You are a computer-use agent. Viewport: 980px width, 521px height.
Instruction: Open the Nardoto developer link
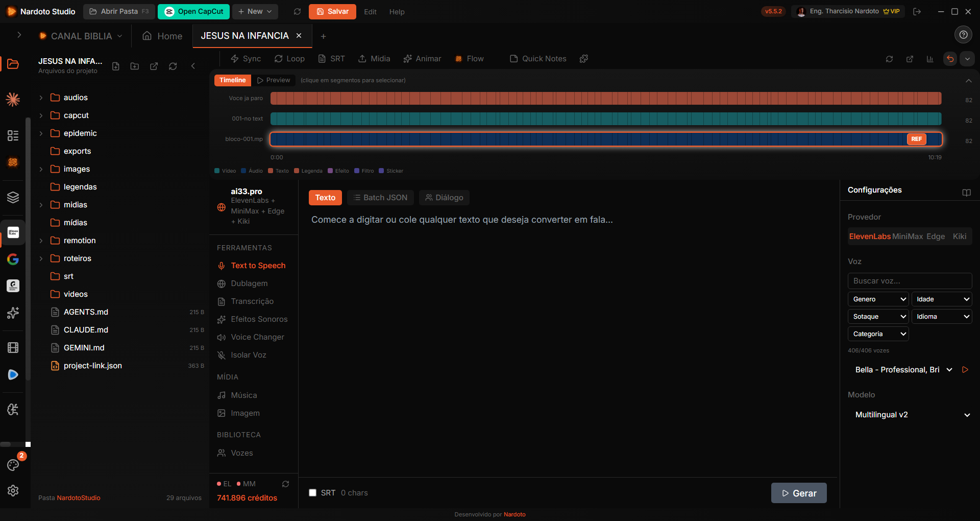[x=514, y=514]
